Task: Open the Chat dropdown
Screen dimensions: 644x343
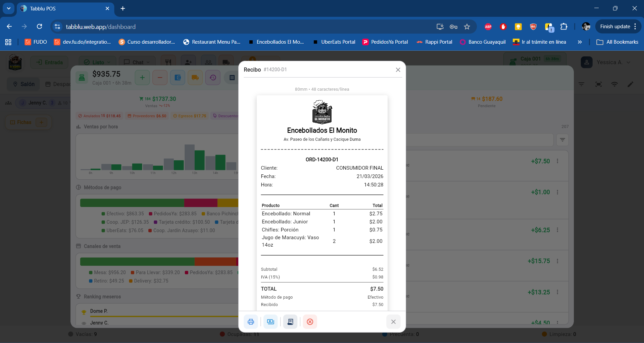Action: click(x=137, y=62)
